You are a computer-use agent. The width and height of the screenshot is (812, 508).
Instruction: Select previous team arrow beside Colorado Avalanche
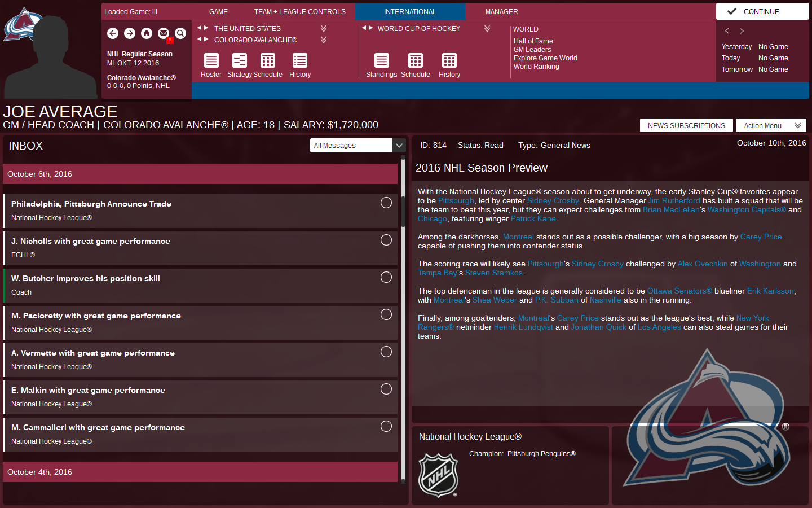200,39
